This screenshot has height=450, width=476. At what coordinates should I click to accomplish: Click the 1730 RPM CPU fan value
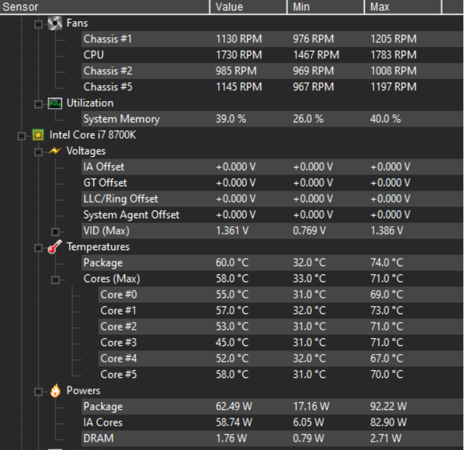pyautogui.click(x=239, y=55)
